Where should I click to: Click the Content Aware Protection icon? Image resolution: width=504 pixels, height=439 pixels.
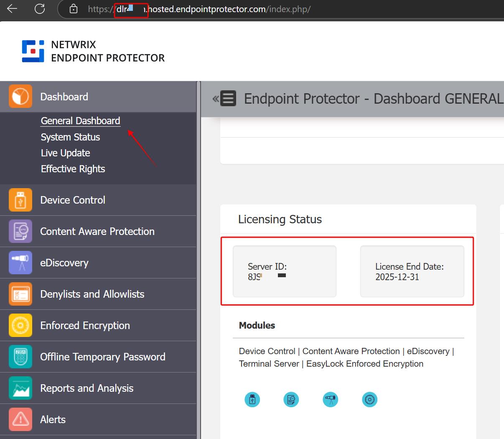pos(20,231)
